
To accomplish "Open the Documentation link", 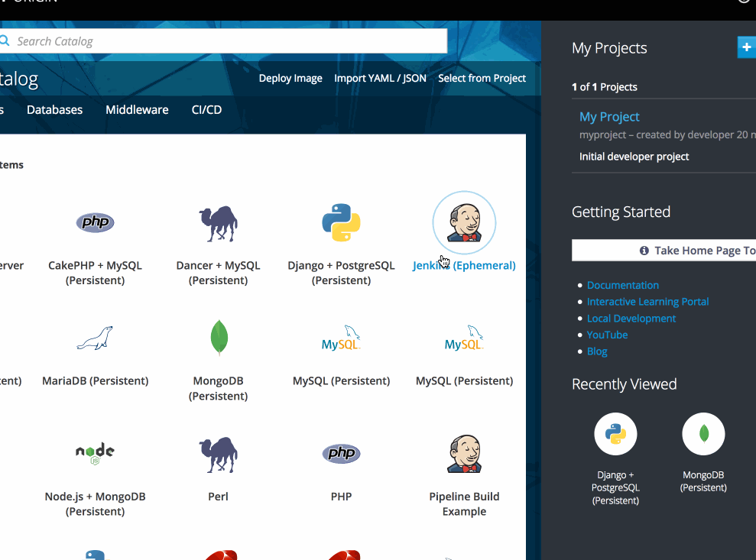I will 622,285.
